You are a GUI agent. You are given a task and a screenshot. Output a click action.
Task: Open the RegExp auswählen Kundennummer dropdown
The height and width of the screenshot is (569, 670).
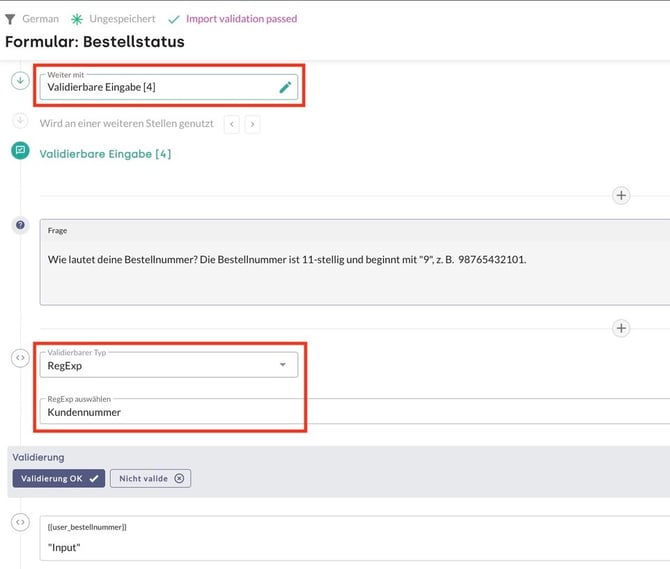coord(170,411)
